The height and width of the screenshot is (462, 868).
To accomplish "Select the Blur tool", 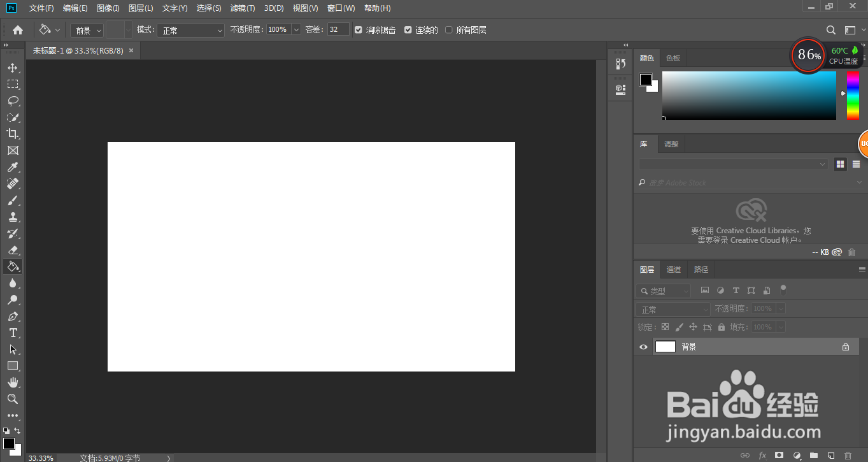I will point(13,283).
